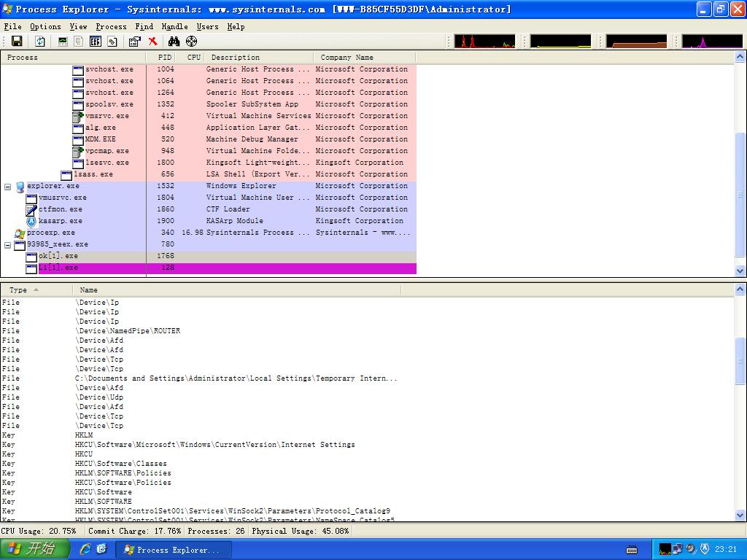Click the CPU usage history graph
This screenshot has height=560, width=747.
point(484,42)
